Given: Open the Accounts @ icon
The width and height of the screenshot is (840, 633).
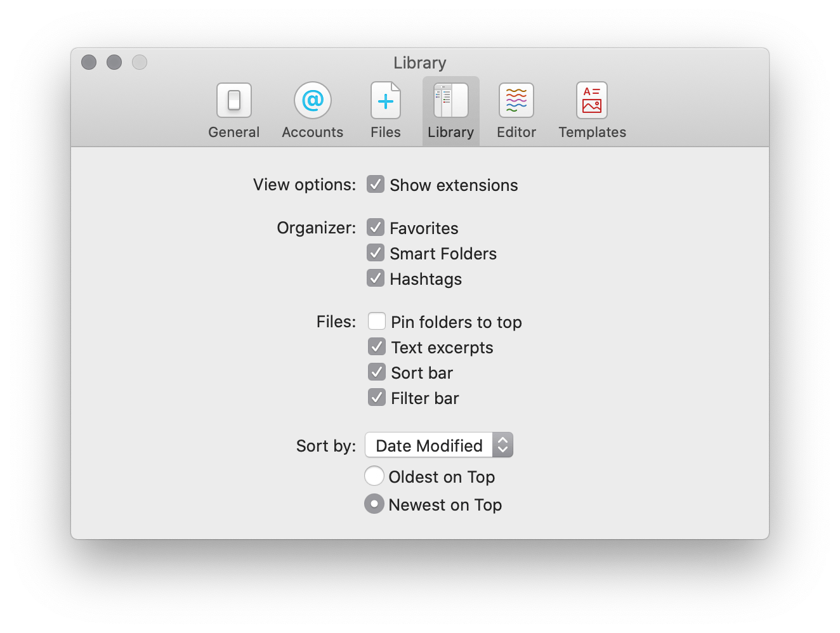Looking at the screenshot, I should point(313,100).
